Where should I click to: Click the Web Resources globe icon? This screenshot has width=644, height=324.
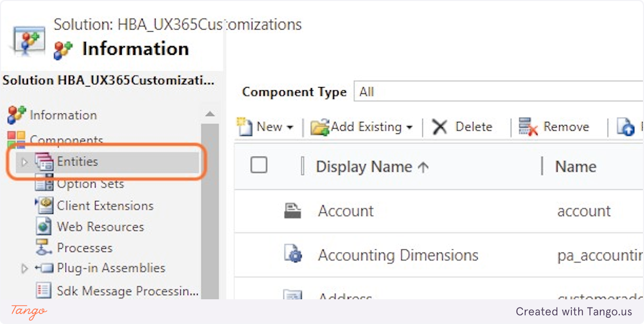pyautogui.click(x=44, y=227)
